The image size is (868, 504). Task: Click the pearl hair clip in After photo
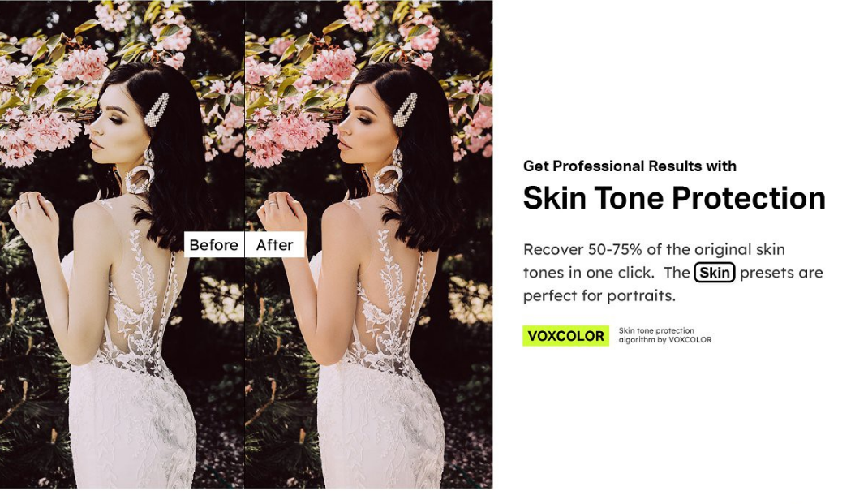[405, 110]
